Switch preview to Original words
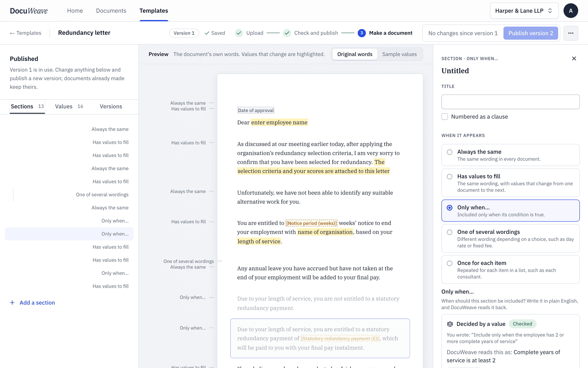The image size is (588, 368). (355, 54)
